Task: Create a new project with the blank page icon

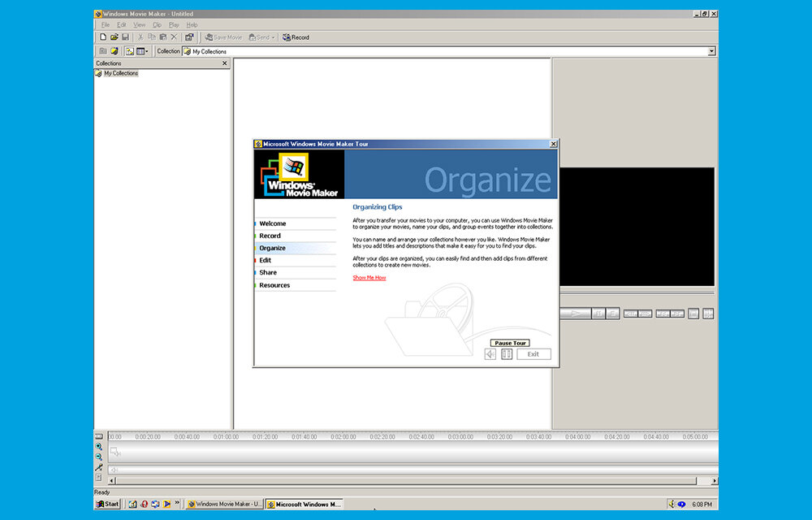Action: 103,37
